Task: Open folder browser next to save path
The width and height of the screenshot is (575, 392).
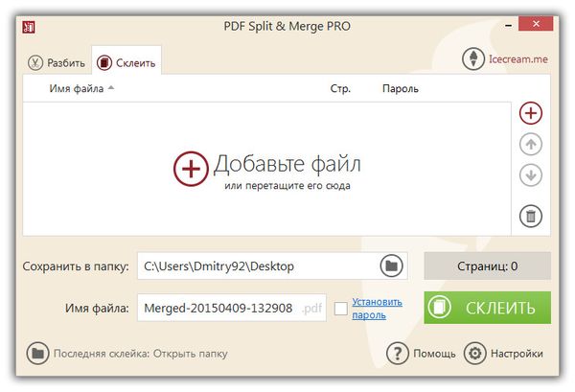Action: (x=390, y=265)
